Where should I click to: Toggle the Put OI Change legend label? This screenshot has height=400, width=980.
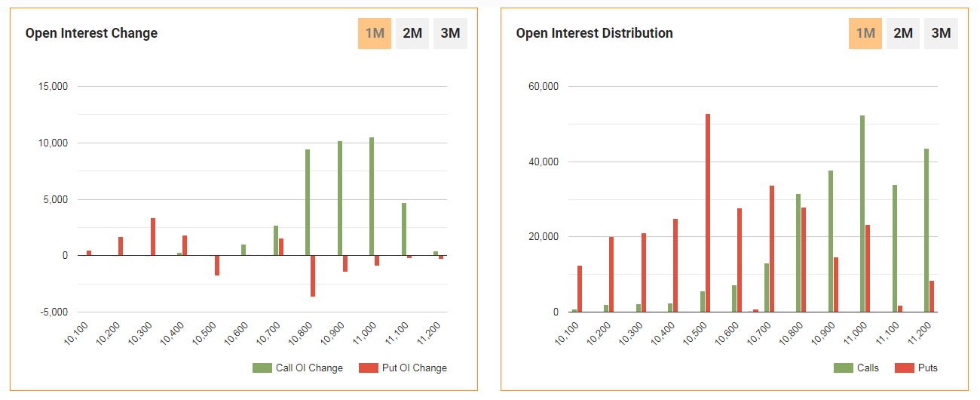(x=413, y=368)
